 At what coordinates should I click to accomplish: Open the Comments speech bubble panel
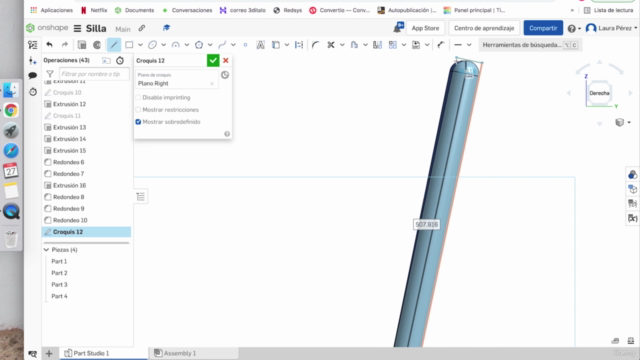33,76
